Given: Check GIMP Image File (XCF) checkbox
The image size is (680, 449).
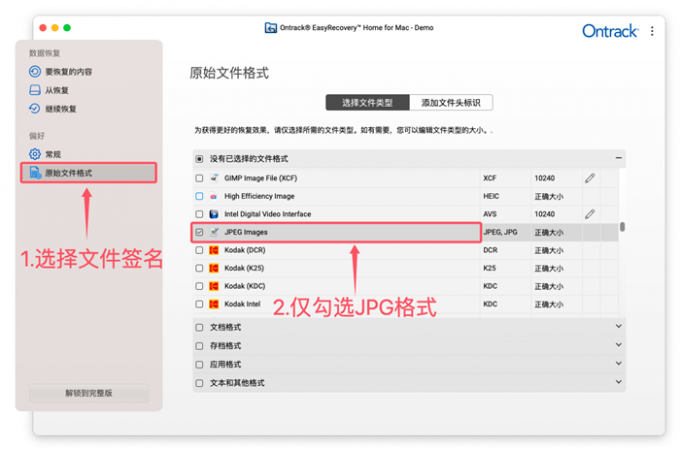Looking at the screenshot, I should pyautogui.click(x=199, y=178).
